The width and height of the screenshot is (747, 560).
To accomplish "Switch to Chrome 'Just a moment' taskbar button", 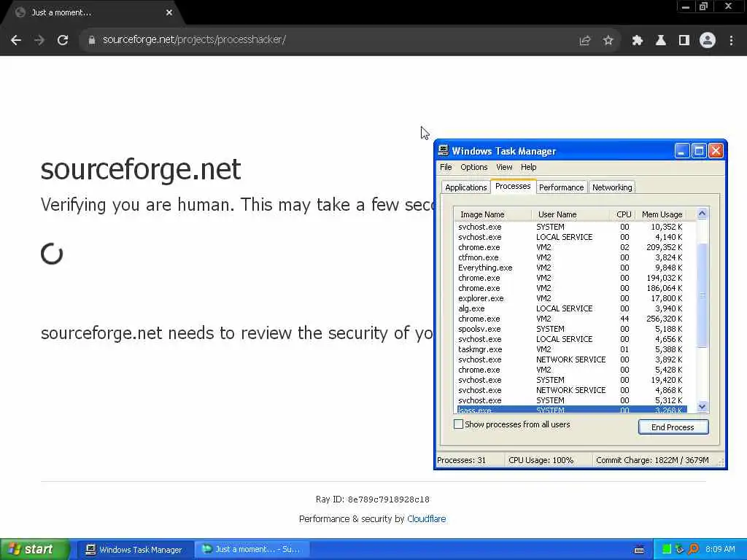I will click(x=252, y=550).
